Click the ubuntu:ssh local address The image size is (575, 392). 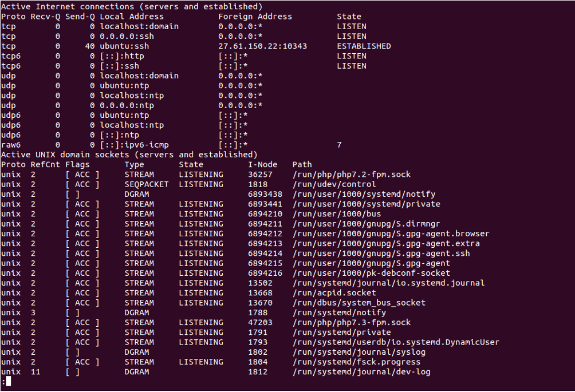point(124,46)
